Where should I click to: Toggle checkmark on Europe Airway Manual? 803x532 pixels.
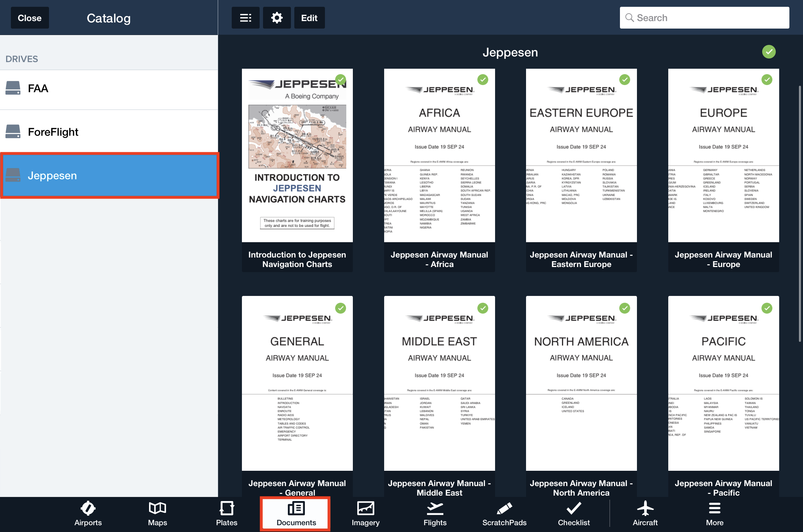[x=767, y=80]
